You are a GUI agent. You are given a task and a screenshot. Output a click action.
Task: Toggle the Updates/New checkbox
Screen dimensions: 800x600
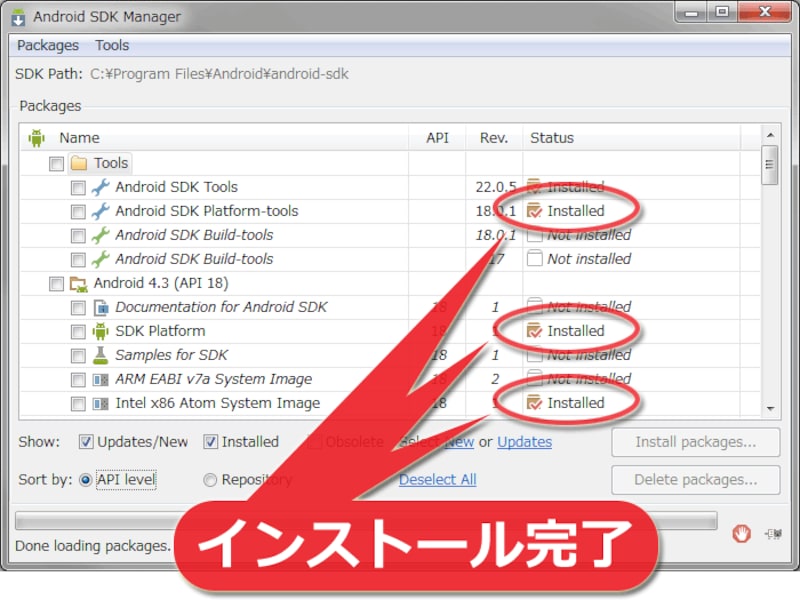87,442
